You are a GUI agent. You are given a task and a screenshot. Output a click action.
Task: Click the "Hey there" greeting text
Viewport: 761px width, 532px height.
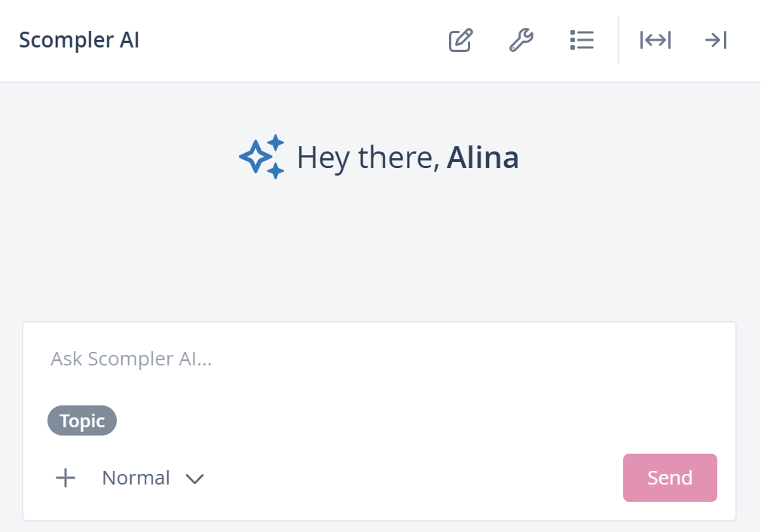368,157
